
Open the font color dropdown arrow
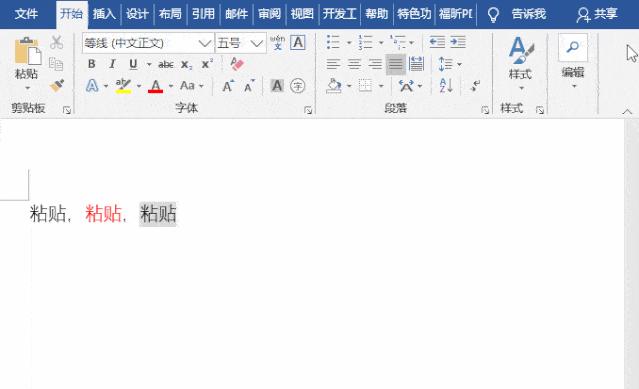171,86
